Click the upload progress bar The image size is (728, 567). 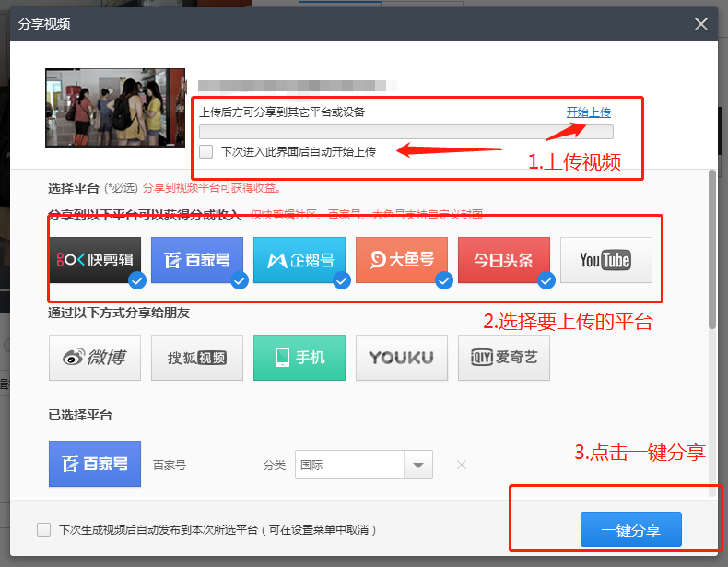(405, 132)
